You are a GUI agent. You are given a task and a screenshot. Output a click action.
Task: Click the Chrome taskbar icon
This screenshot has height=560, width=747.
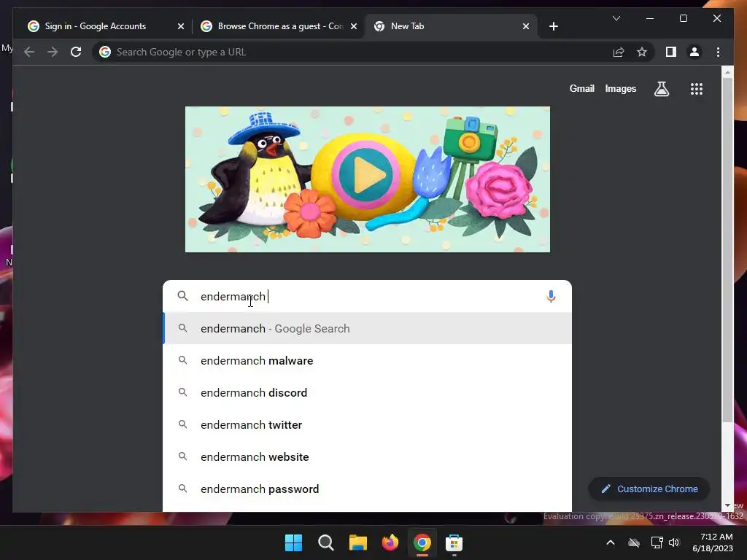tap(422, 542)
